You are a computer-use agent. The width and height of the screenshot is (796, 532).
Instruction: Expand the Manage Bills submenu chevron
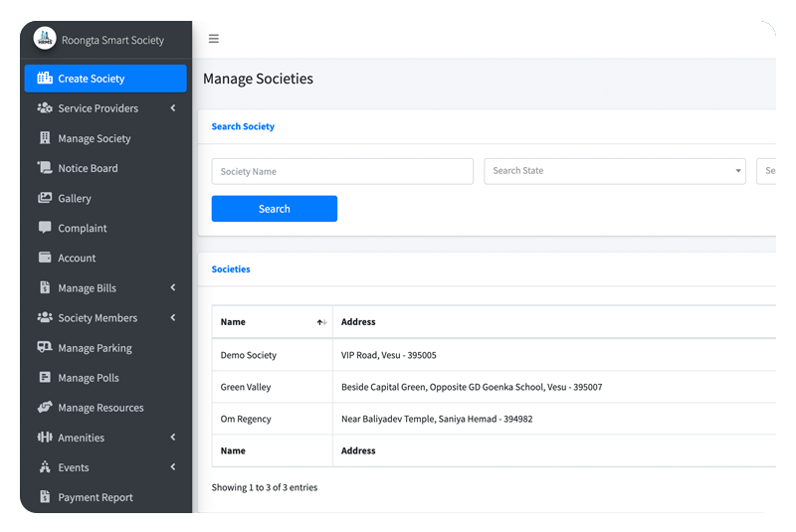click(x=172, y=288)
